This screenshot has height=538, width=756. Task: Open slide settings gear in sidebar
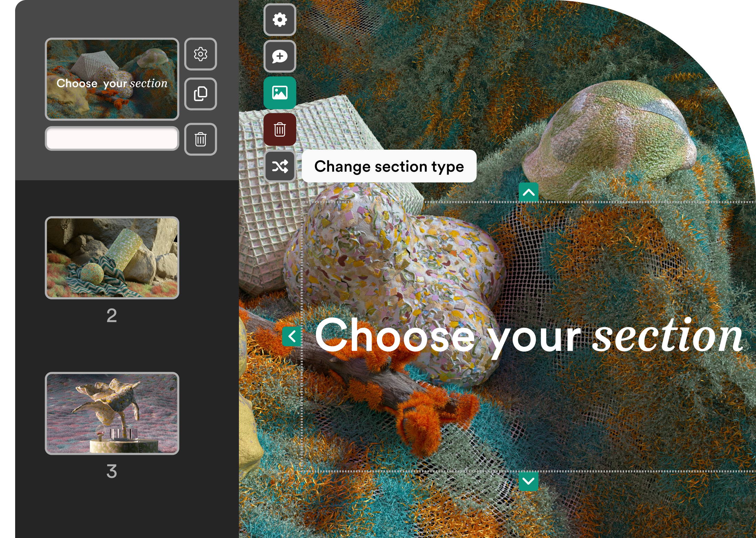tap(200, 54)
